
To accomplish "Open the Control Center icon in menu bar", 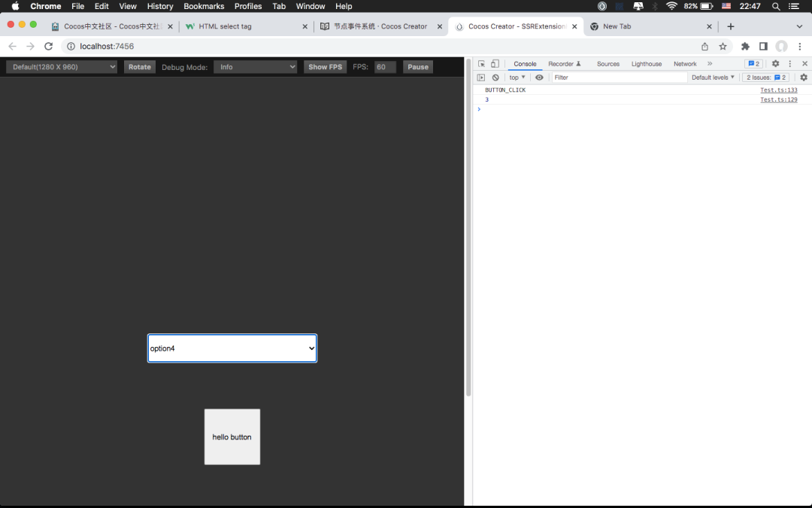I will 793,6.
